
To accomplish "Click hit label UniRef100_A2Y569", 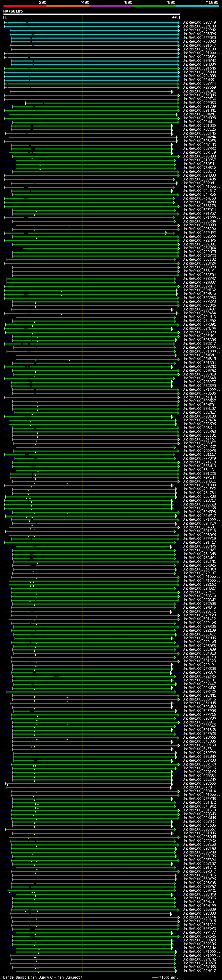I will click(x=199, y=88).
